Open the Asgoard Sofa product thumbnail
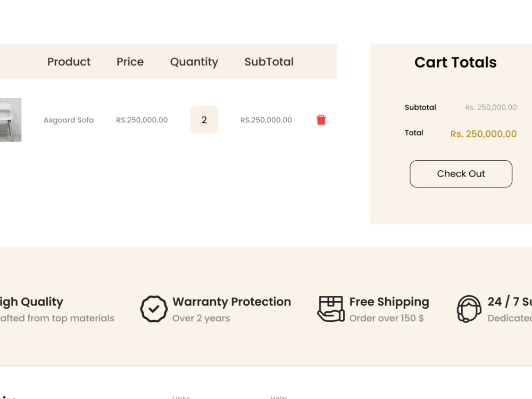Viewport: 532px width, 399px height. click(x=11, y=120)
